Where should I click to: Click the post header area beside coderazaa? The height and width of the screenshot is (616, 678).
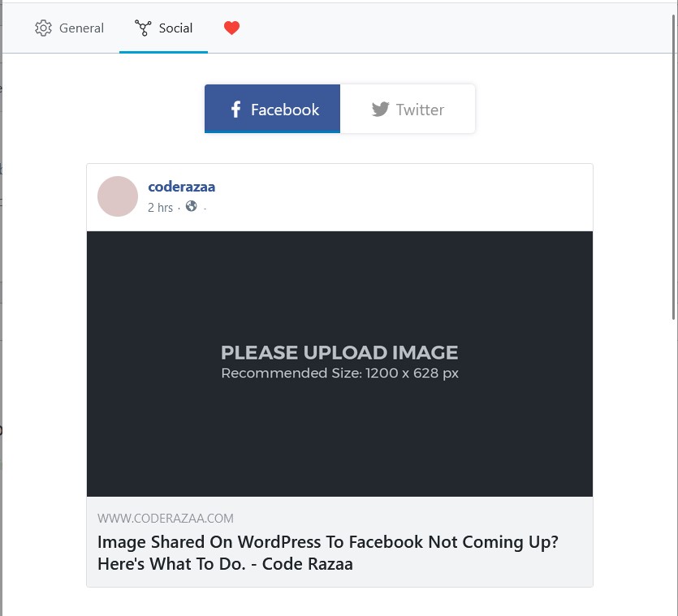click(x=406, y=197)
